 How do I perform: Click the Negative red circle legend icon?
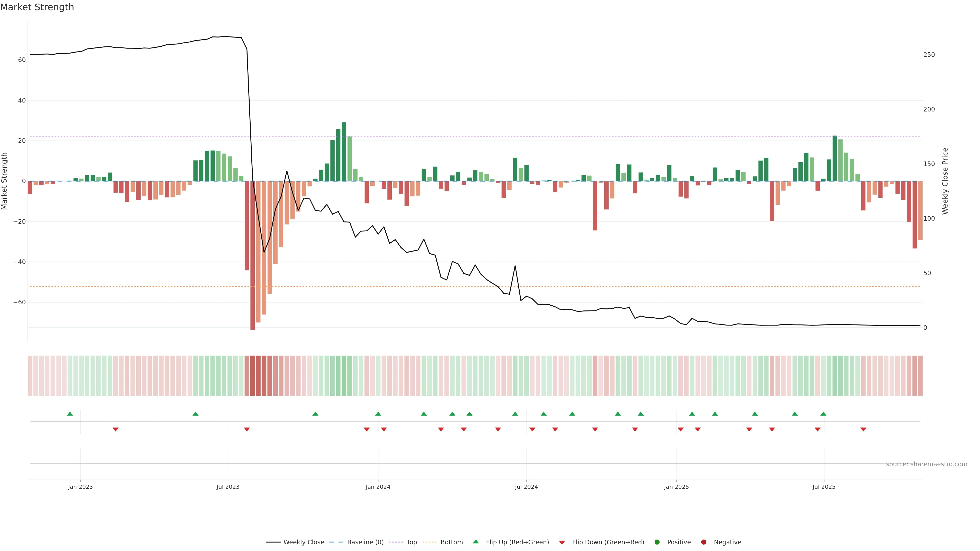coord(703,542)
